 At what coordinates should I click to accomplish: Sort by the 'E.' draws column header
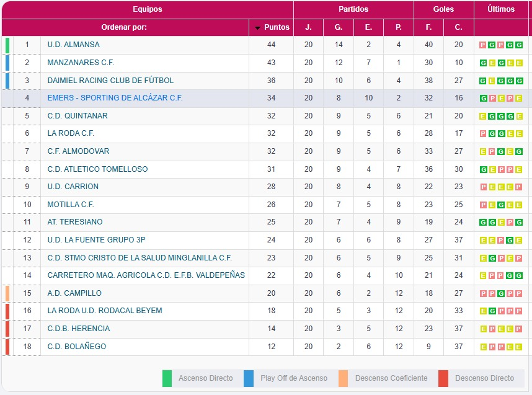coord(368,27)
